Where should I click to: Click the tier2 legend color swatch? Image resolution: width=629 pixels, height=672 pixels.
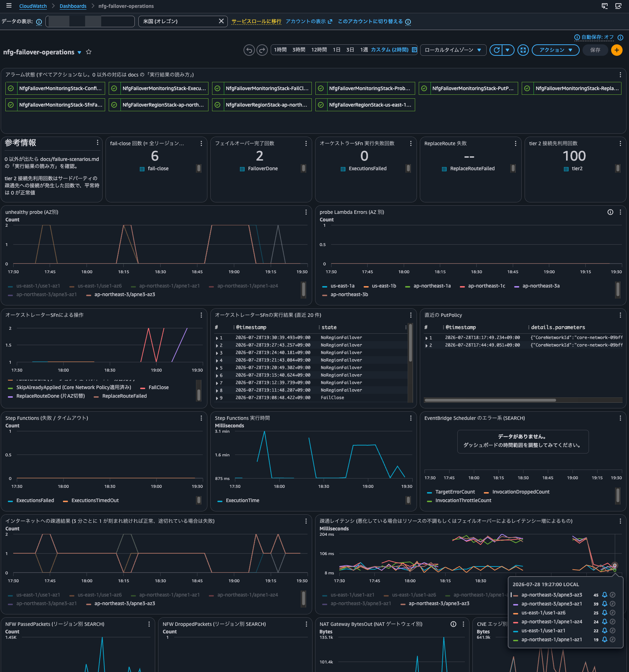(x=566, y=169)
